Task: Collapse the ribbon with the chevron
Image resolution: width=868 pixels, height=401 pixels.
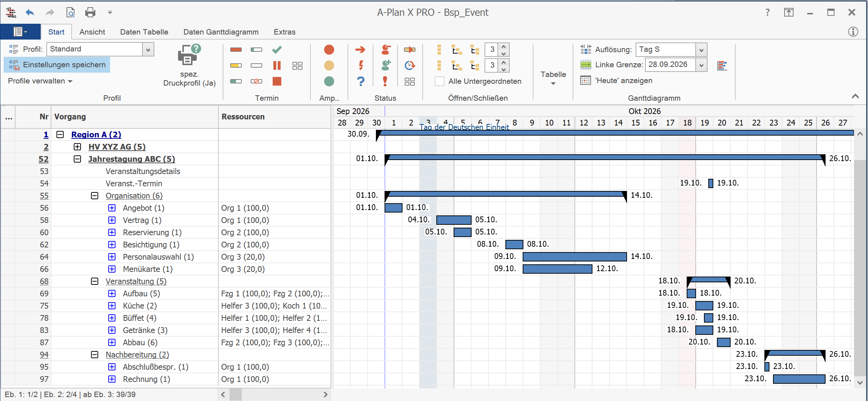Action: [x=855, y=96]
